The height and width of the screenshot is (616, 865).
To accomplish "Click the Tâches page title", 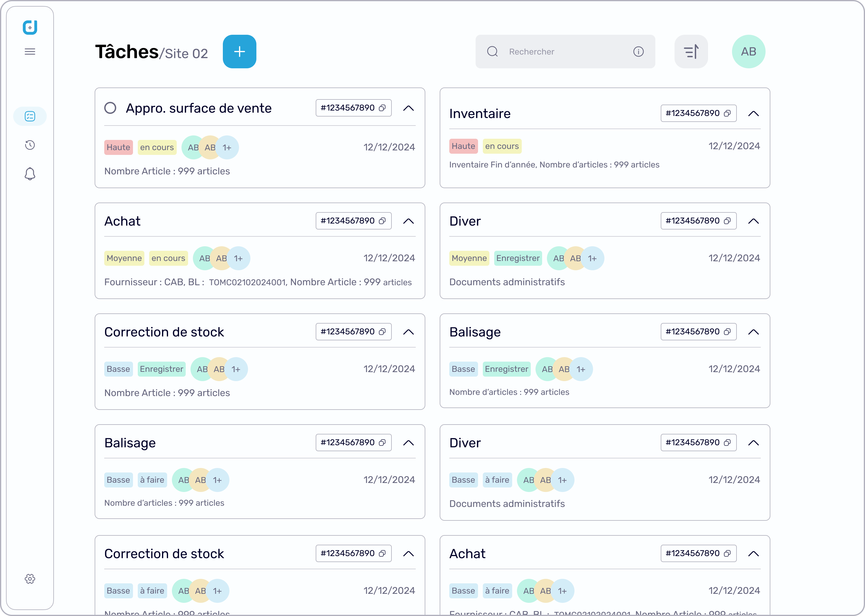I will click(x=127, y=52).
